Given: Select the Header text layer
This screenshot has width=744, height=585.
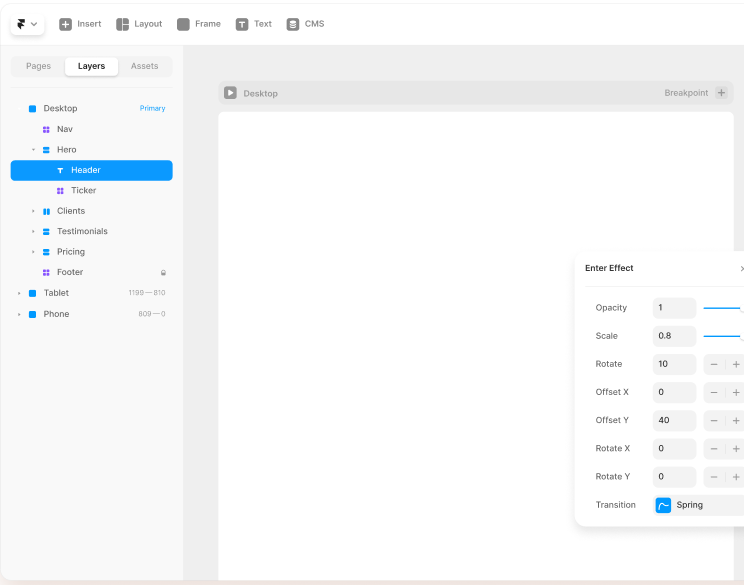Looking at the screenshot, I should [92, 170].
